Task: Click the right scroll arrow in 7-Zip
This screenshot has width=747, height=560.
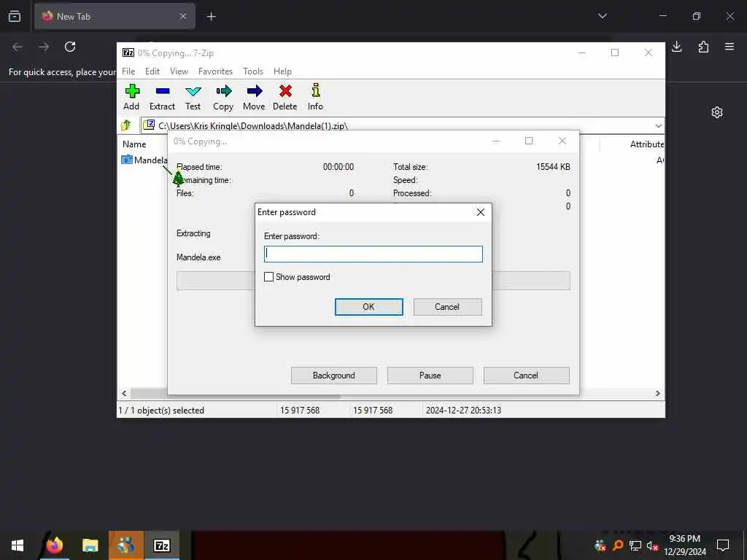Action: coord(657,393)
